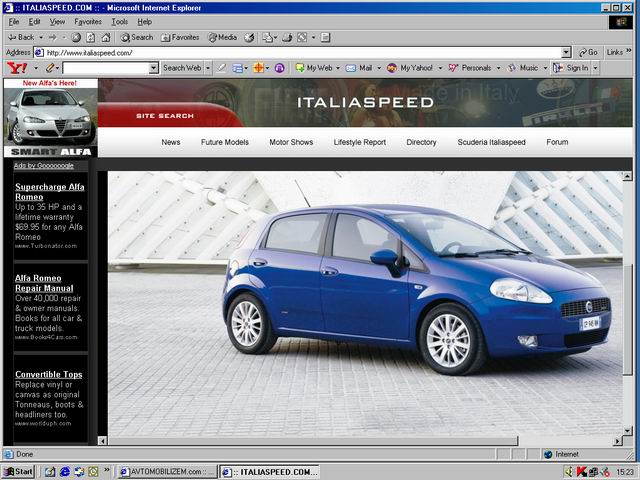This screenshot has width=640, height=480.
Task: Open the My Web button
Action: 314,68
